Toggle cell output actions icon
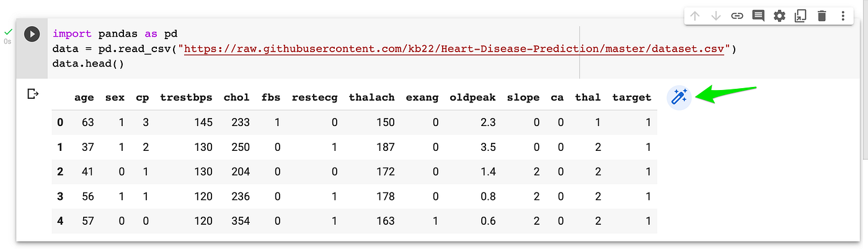 [33, 94]
